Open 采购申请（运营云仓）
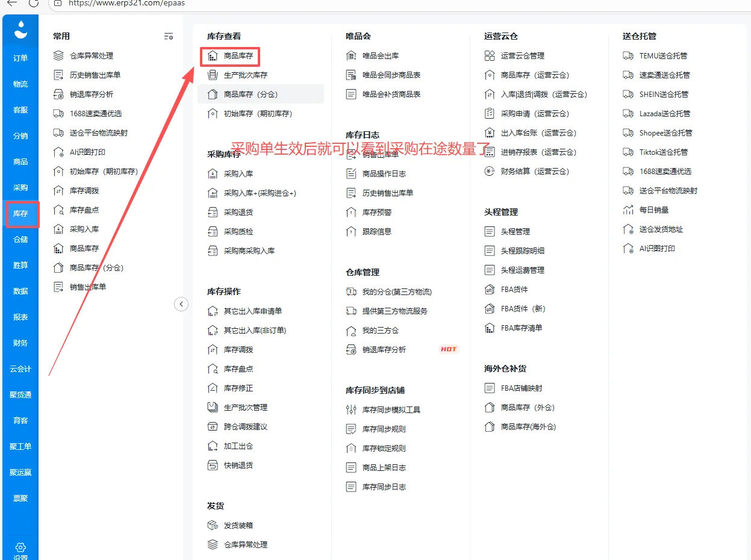 pos(535,114)
